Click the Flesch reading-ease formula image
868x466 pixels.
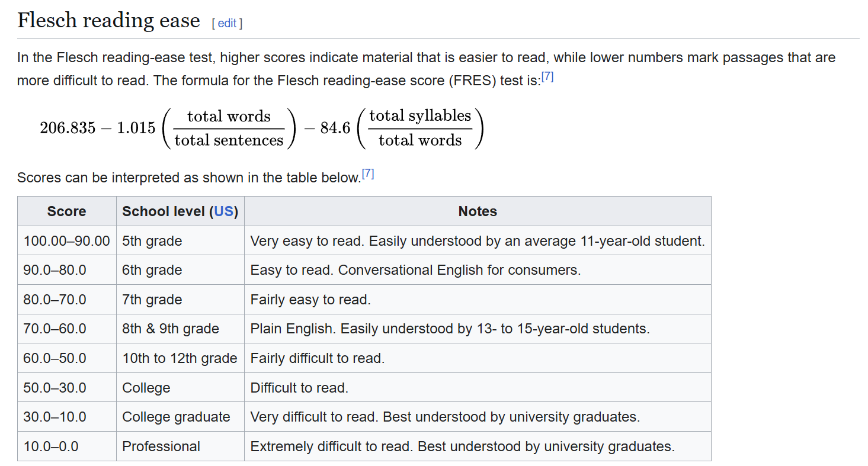[261, 128]
